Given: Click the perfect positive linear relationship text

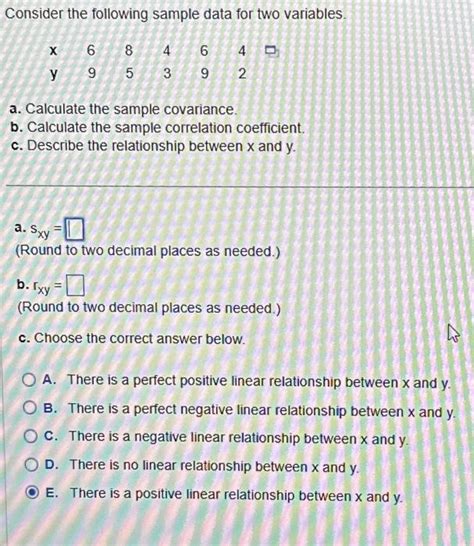Looking at the screenshot, I should pos(259,381).
